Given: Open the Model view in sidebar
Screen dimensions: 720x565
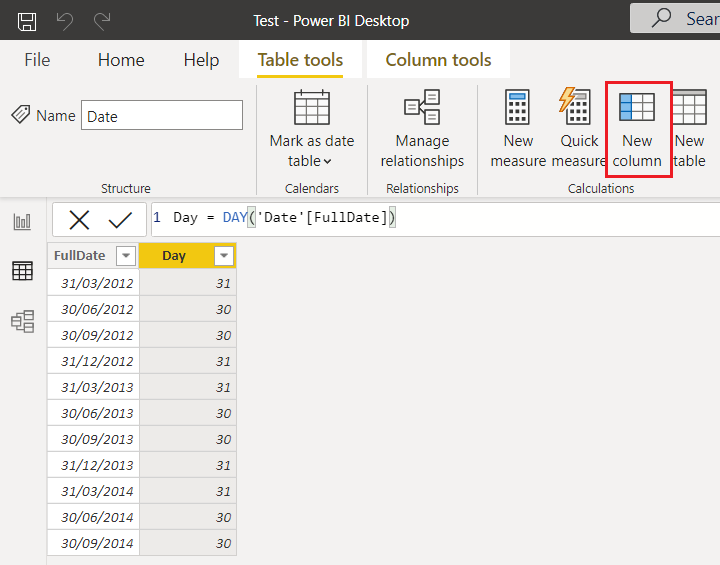Looking at the screenshot, I should click(22, 321).
